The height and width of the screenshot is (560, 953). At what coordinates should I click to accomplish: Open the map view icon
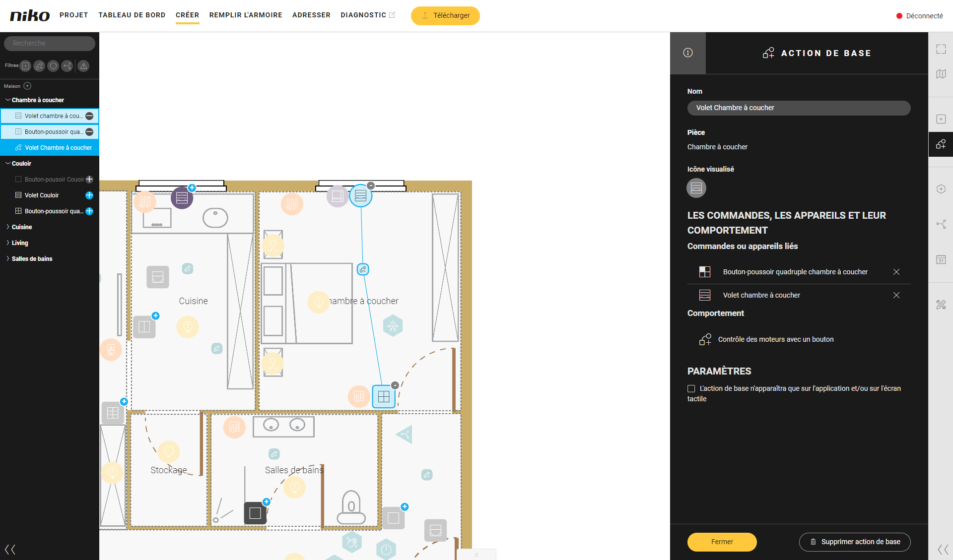click(x=941, y=74)
